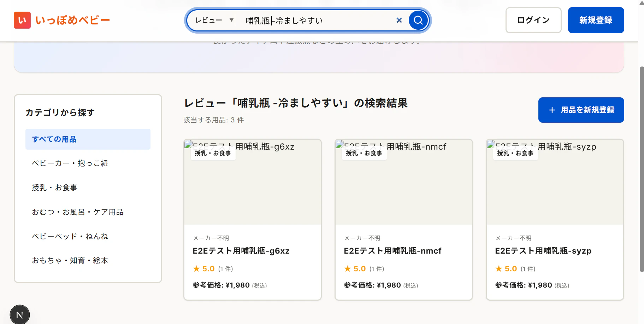Click the ログイン button
This screenshot has height=324, width=644.
[533, 20]
